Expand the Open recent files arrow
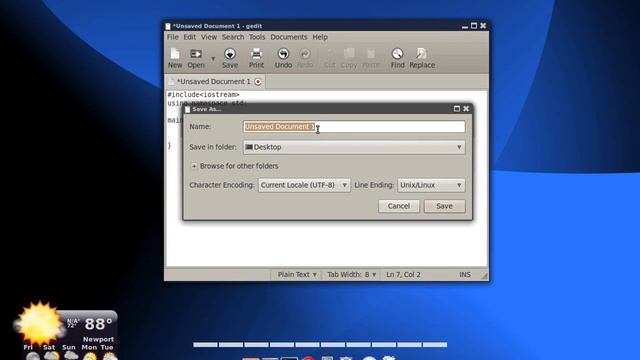 coord(213,59)
